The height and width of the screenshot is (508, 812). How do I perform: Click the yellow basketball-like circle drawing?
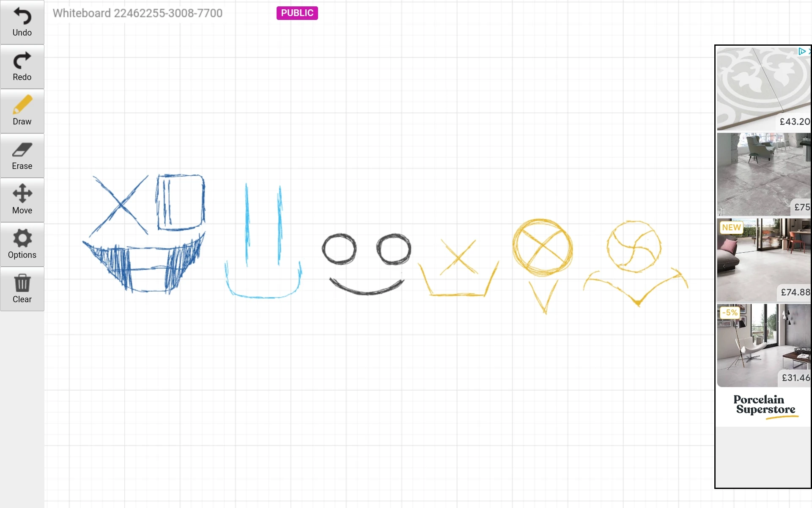pos(634,246)
